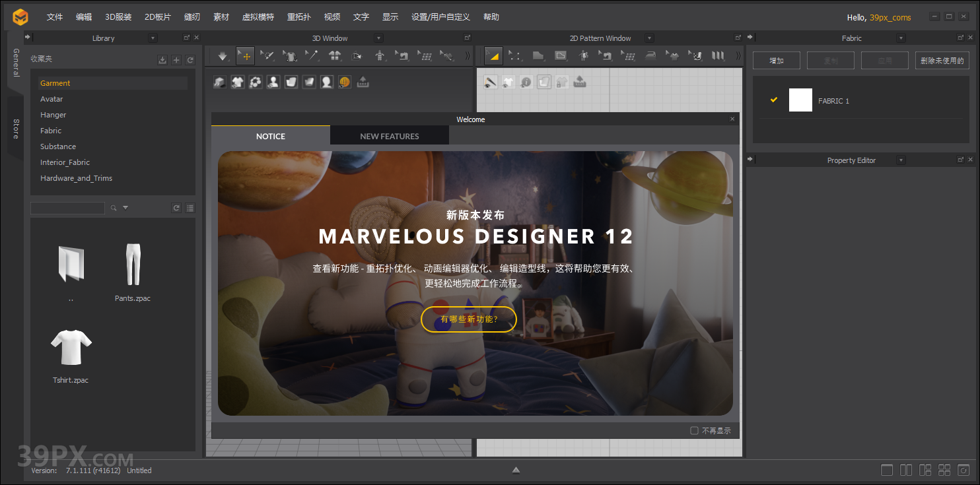Choose the single-window layout icon
The height and width of the screenshot is (485, 980).
coord(887,470)
